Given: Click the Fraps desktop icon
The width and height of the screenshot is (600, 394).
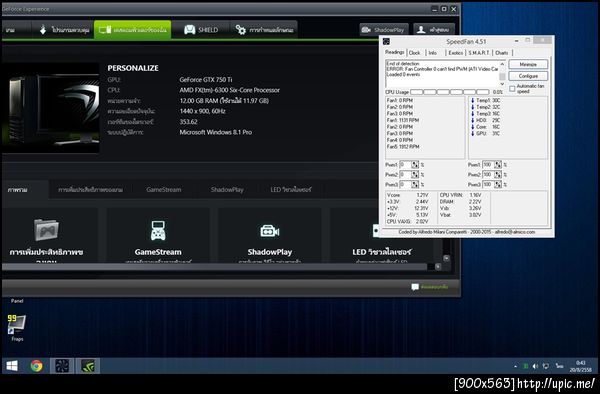Looking at the screenshot, I should tap(17, 328).
